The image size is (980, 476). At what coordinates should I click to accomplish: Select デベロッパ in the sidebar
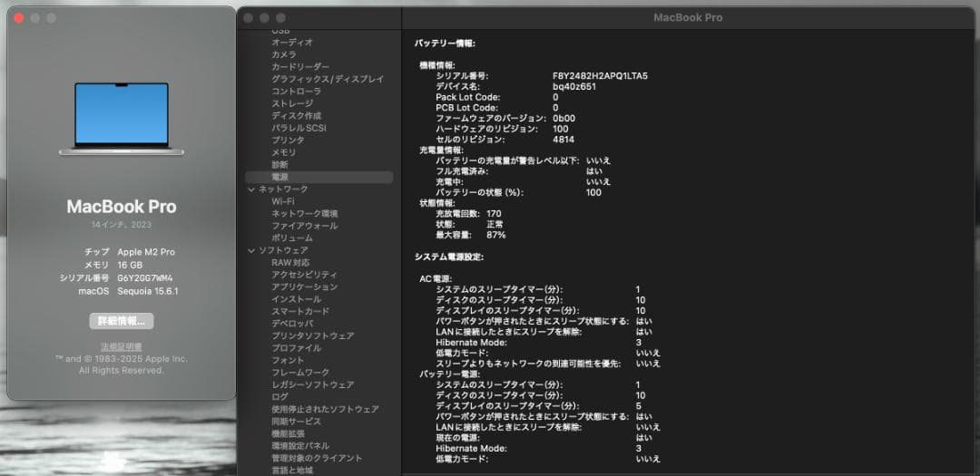(292, 324)
